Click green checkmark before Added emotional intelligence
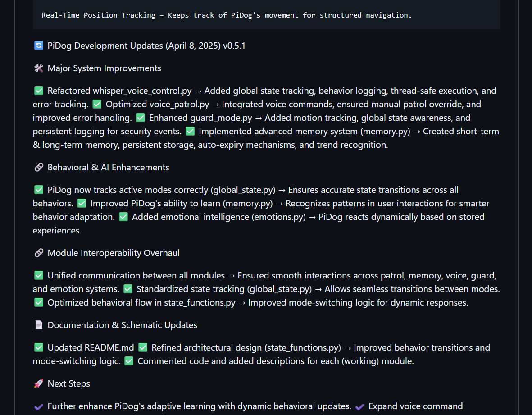Image resolution: width=532 pixels, height=415 pixels. coord(123,217)
